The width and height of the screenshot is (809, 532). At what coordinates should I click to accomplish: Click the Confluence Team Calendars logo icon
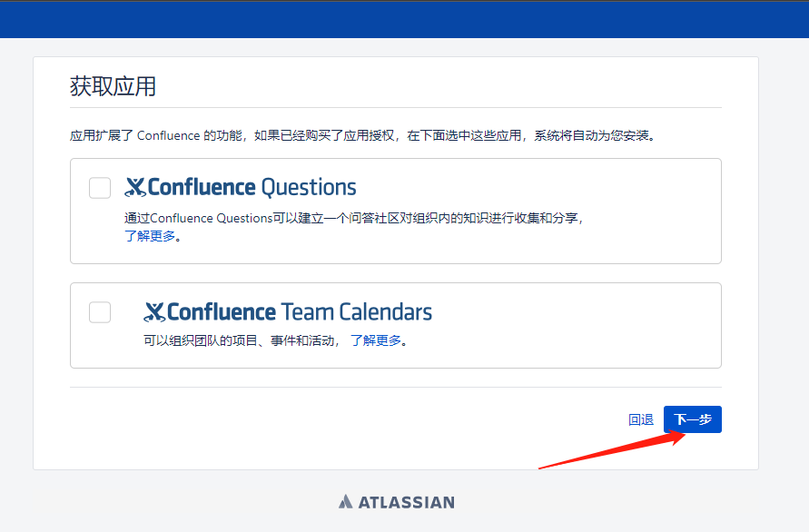click(154, 312)
